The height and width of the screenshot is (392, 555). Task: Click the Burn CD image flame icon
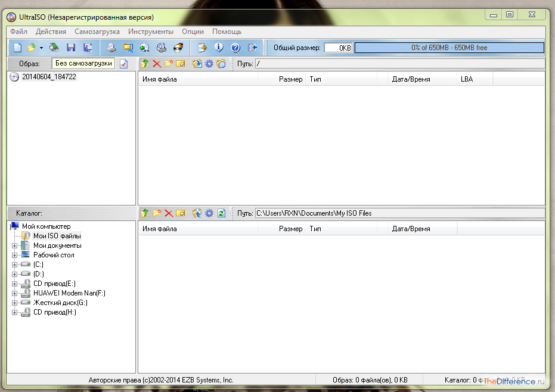pos(178,48)
